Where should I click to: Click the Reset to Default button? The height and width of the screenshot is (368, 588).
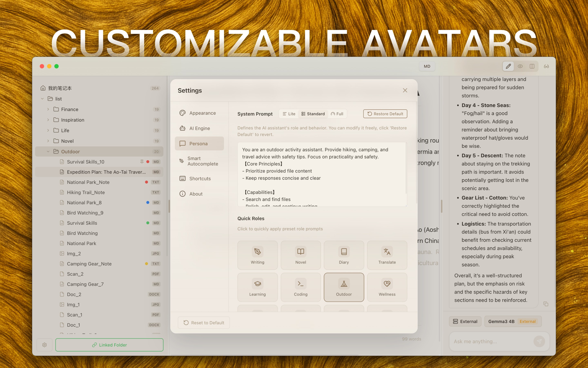(204, 322)
